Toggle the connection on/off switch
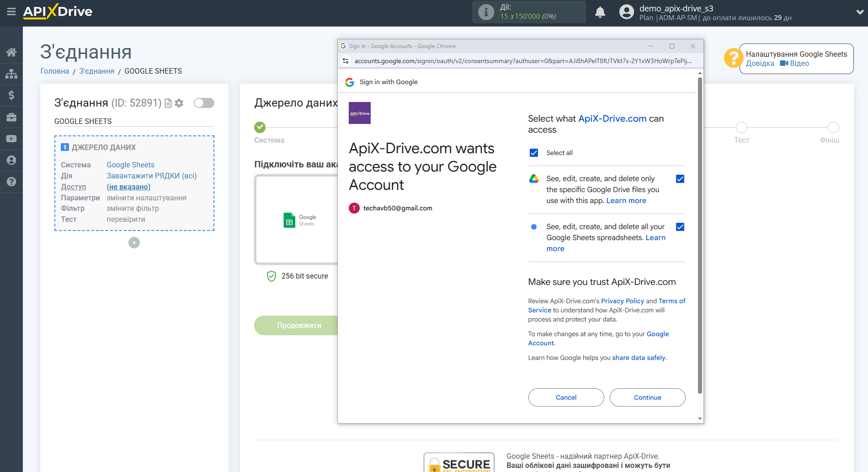The height and width of the screenshot is (472, 868). click(204, 103)
